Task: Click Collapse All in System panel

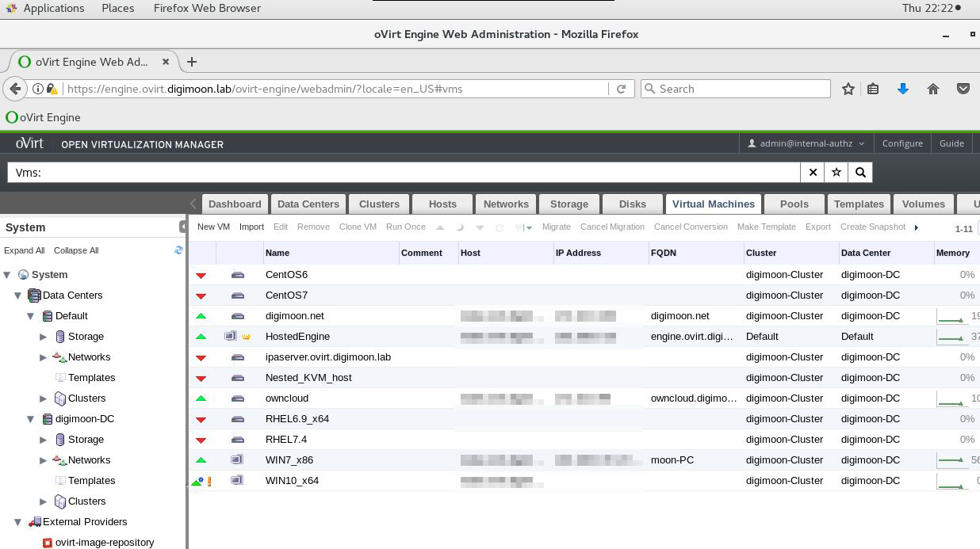Action: click(x=76, y=250)
